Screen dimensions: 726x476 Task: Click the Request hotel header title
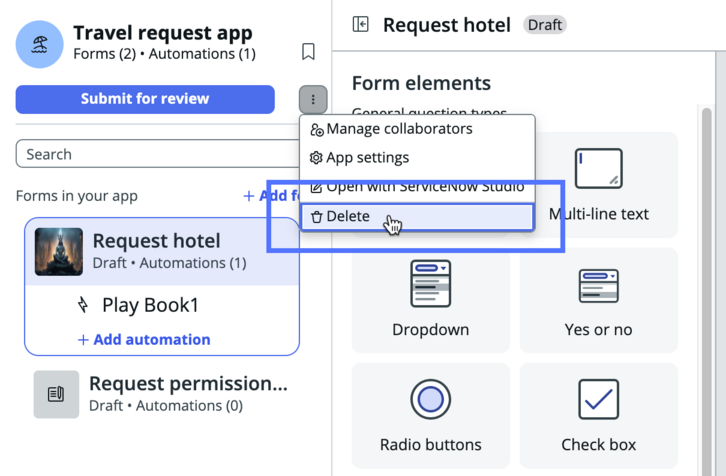[x=447, y=25]
